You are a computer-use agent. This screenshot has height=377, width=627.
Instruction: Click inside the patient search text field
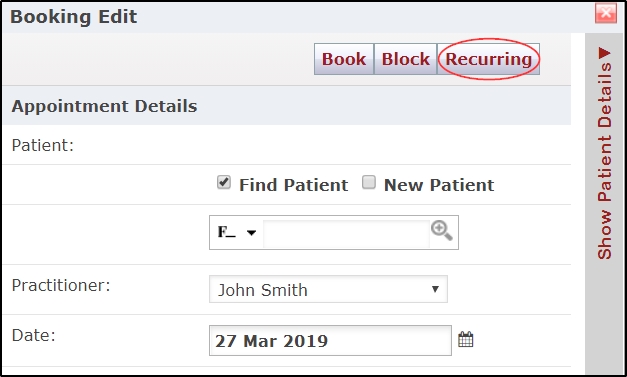pyautogui.click(x=346, y=233)
